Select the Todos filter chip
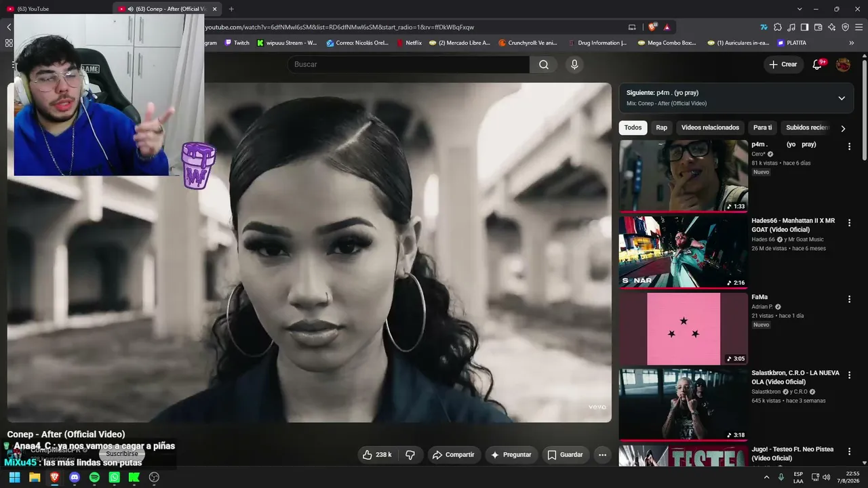 click(x=633, y=127)
